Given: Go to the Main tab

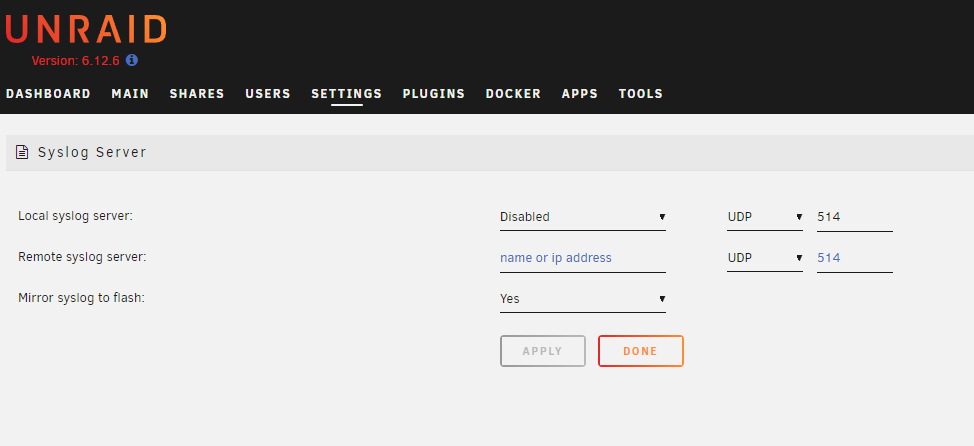Looking at the screenshot, I should [130, 94].
